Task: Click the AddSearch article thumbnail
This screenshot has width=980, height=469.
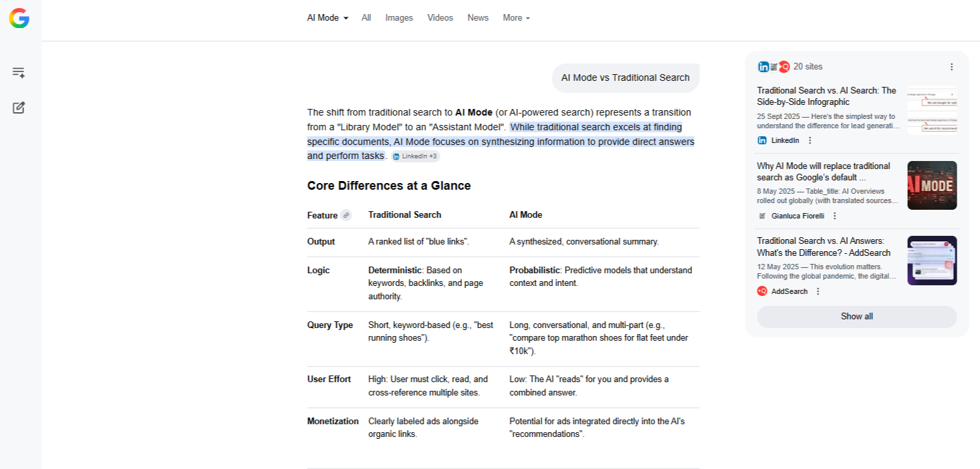Action: pos(932,261)
